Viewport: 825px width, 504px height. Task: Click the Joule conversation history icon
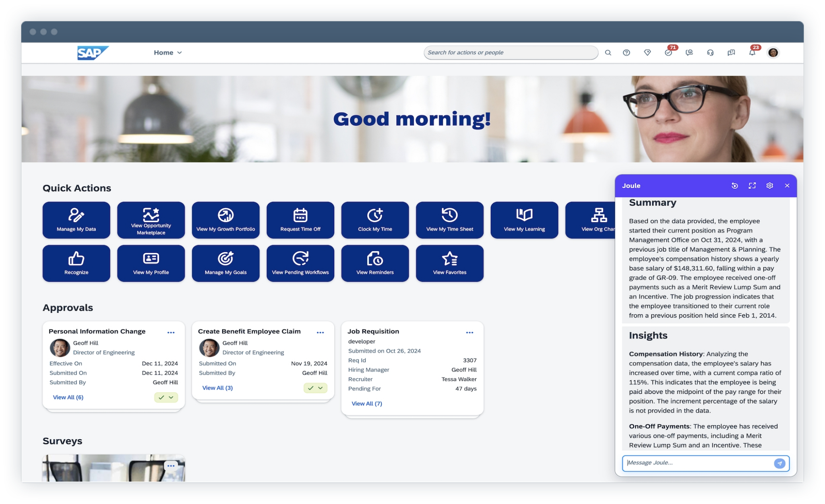pyautogui.click(x=734, y=186)
